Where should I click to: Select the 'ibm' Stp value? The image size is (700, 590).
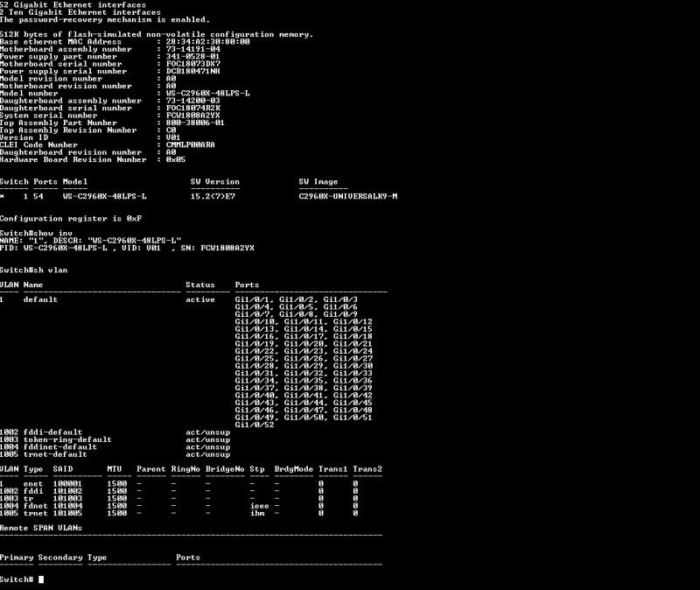tap(257, 513)
